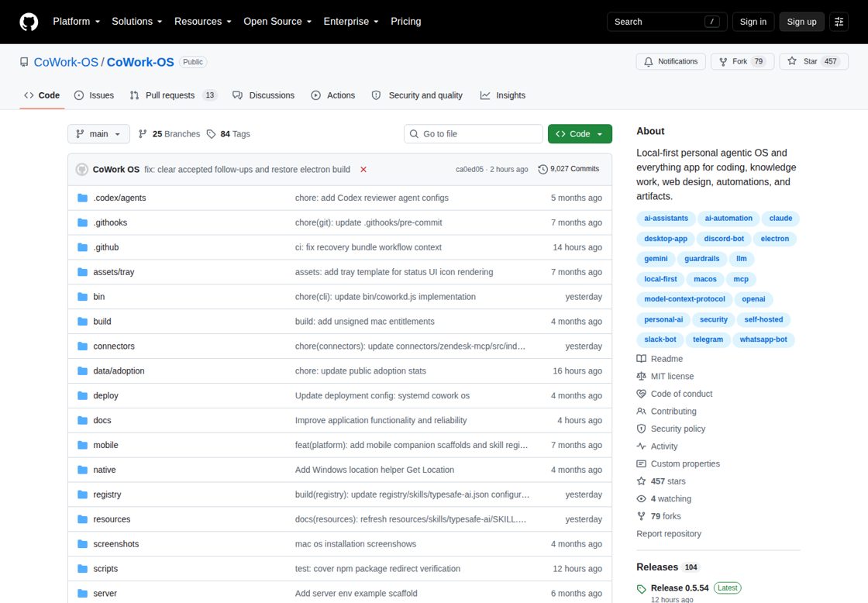Open the header settings sliders icon
The image size is (868, 603).
click(x=839, y=22)
